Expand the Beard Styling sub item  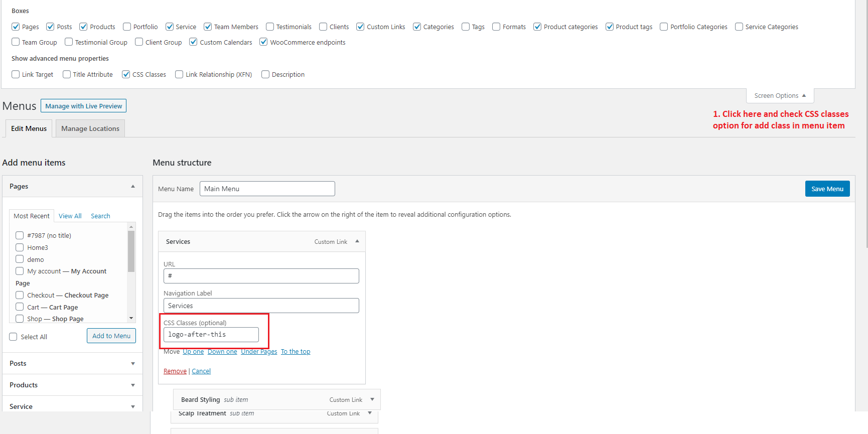pyautogui.click(x=372, y=399)
